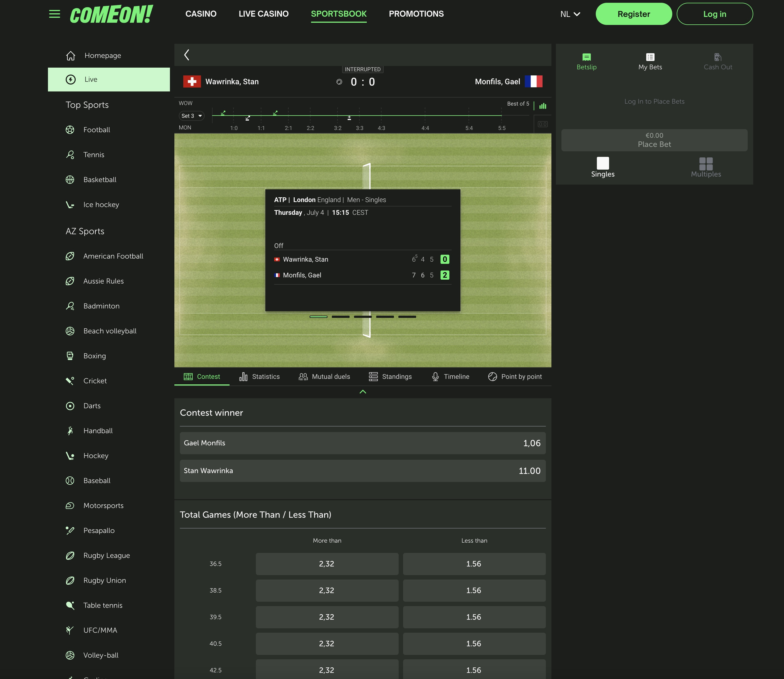The width and height of the screenshot is (784, 679).
Task: Go to Homepage from the sidebar
Action: point(102,56)
